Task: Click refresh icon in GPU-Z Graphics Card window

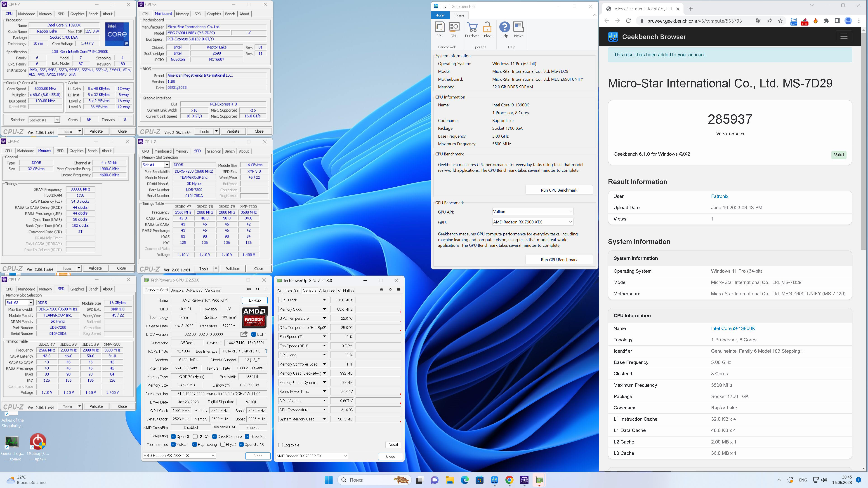Action: pyautogui.click(x=257, y=289)
